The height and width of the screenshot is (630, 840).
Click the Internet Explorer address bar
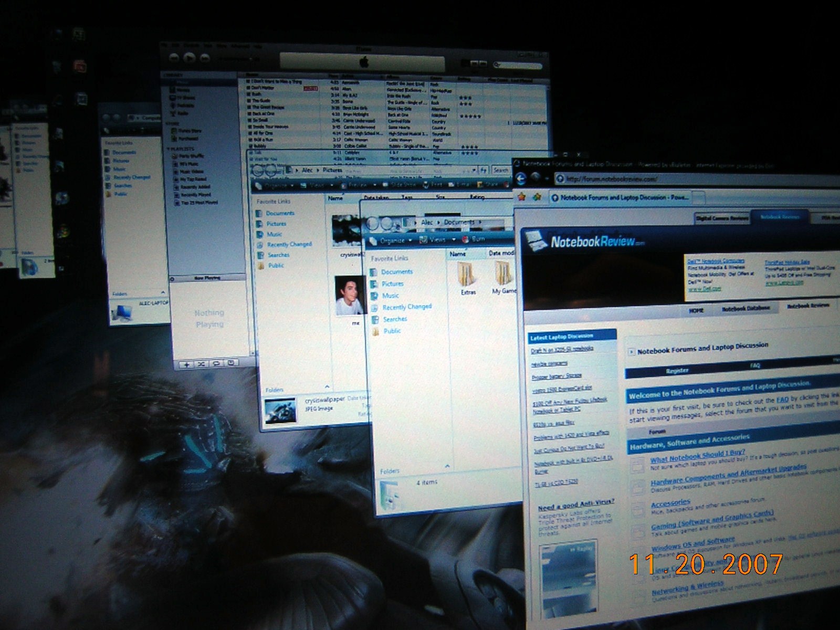698,179
